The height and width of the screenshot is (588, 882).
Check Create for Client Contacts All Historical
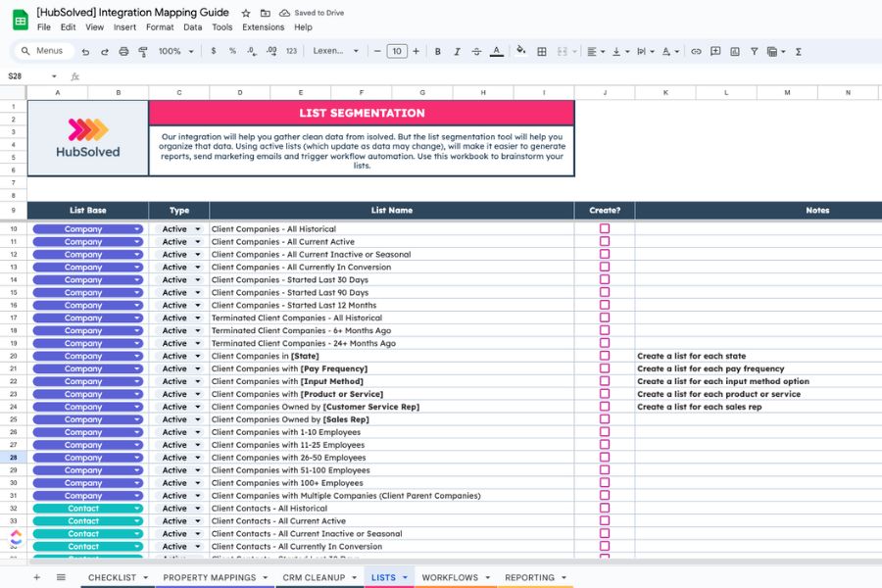click(x=605, y=508)
